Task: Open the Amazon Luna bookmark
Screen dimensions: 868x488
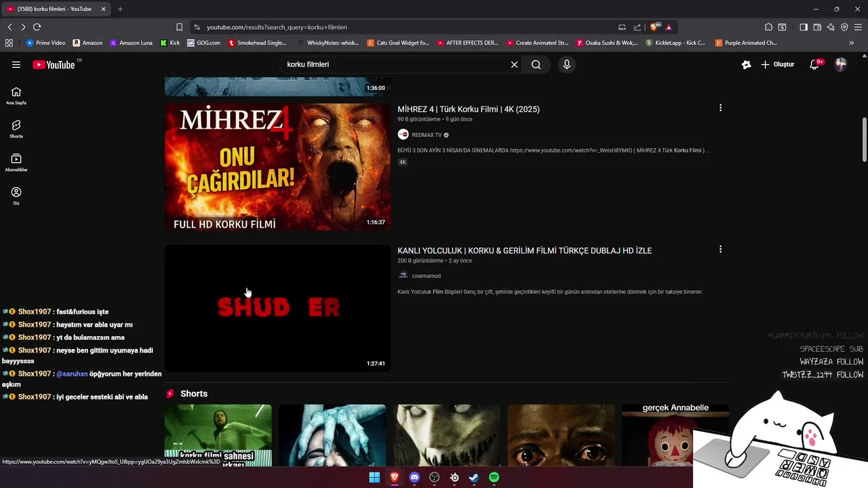Action: pos(132,43)
